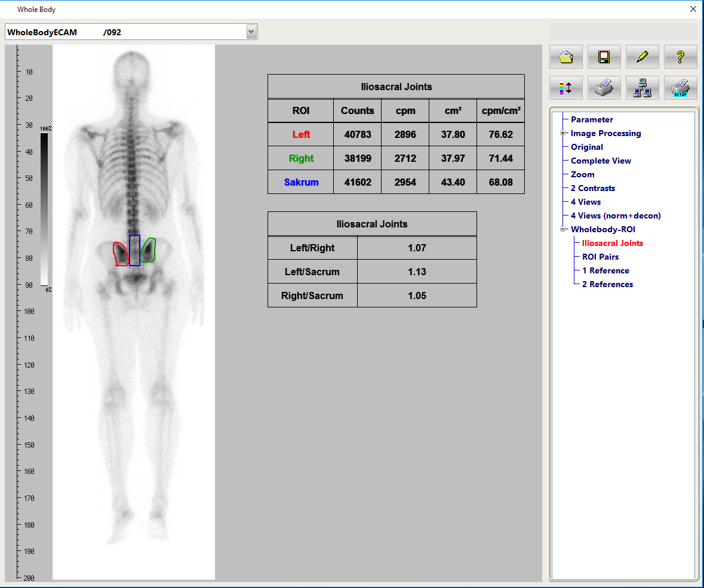Open the Parameter tree item

point(591,119)
